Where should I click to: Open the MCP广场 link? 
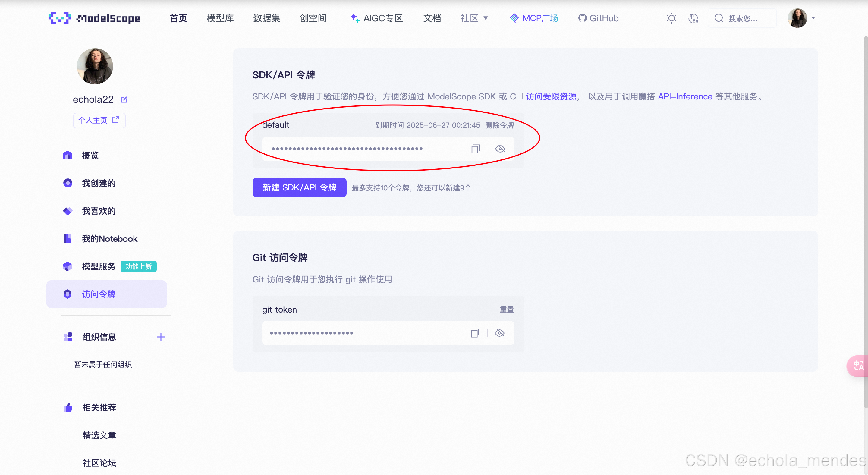[534, 18]
